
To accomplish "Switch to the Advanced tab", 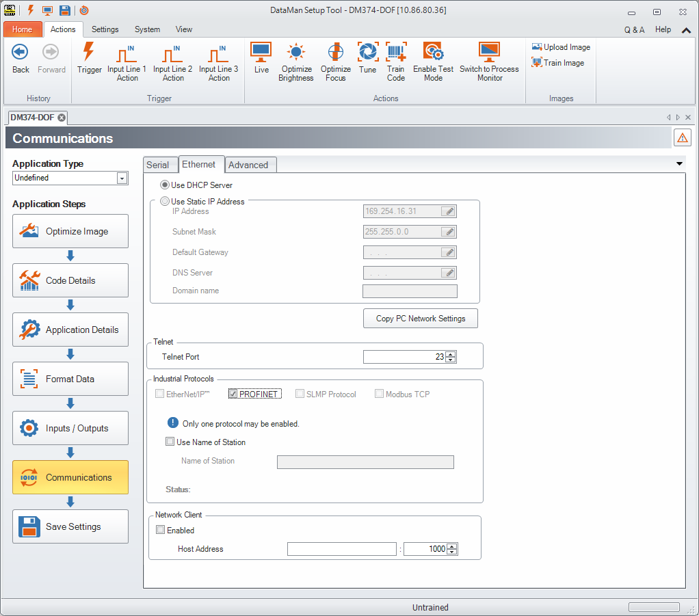I will pos(248,165).
